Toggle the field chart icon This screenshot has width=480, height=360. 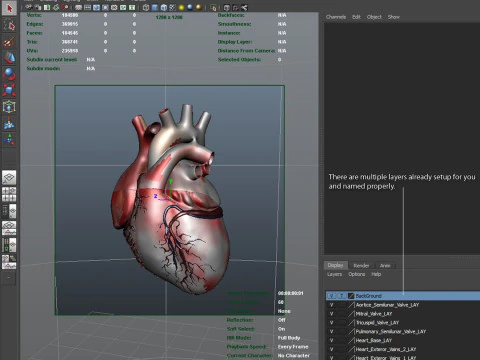[x=114, y=7]
